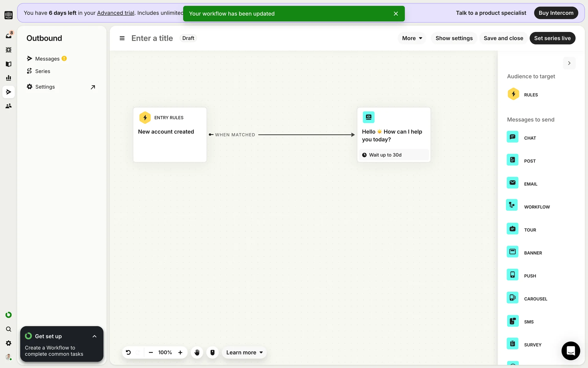Select the Email message block icon
Image resolution: width=588 pixels, height=368 pixels.
(x=512, y=183)
